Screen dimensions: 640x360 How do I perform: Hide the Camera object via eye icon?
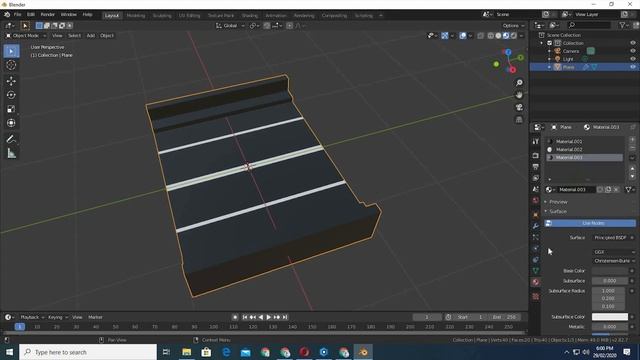633,51
